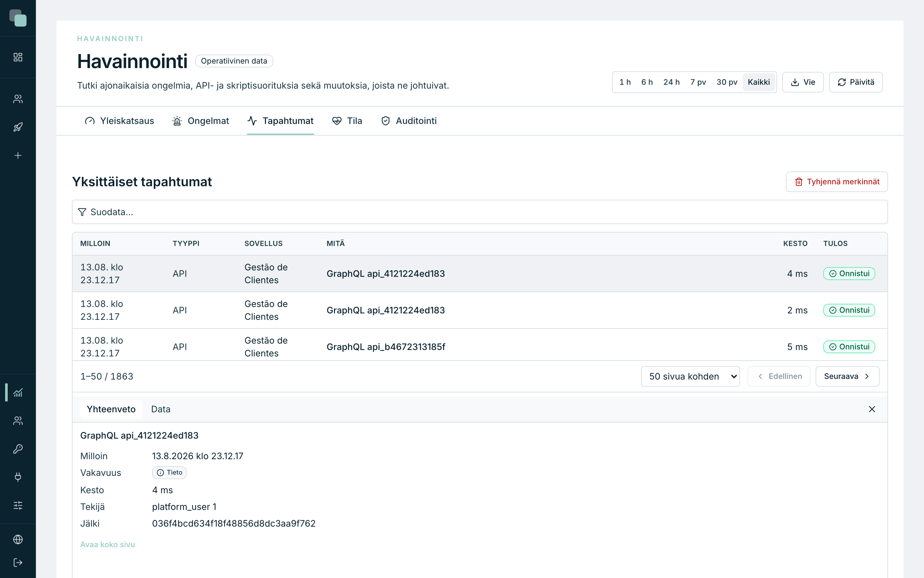Viewport: 924px width, 578px height.
Task: Click the KESTO column header
Action: (795, 243)
